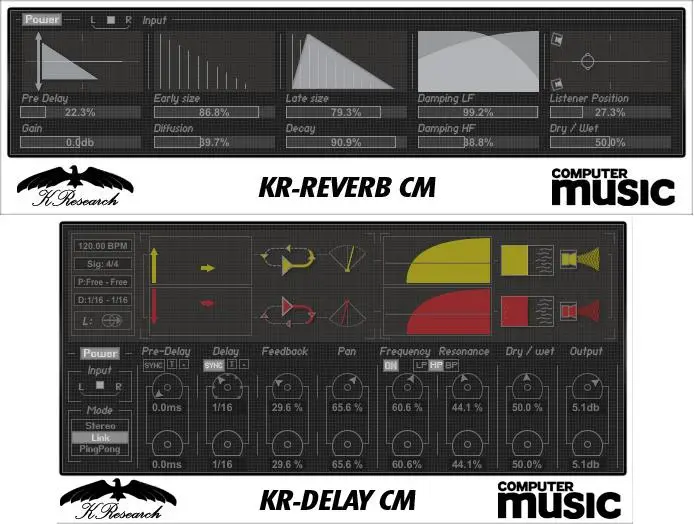Click the P:Free - Free field

(103, 282)
